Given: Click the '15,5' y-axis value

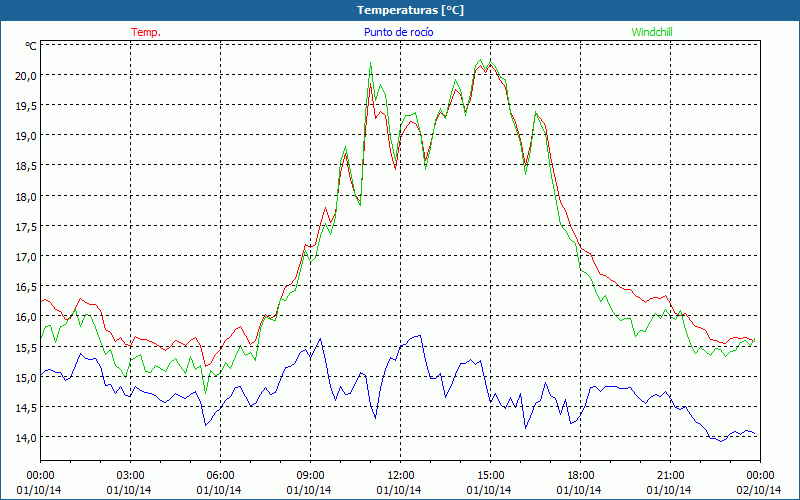Looking at the screenshot, I should point(27,347).
